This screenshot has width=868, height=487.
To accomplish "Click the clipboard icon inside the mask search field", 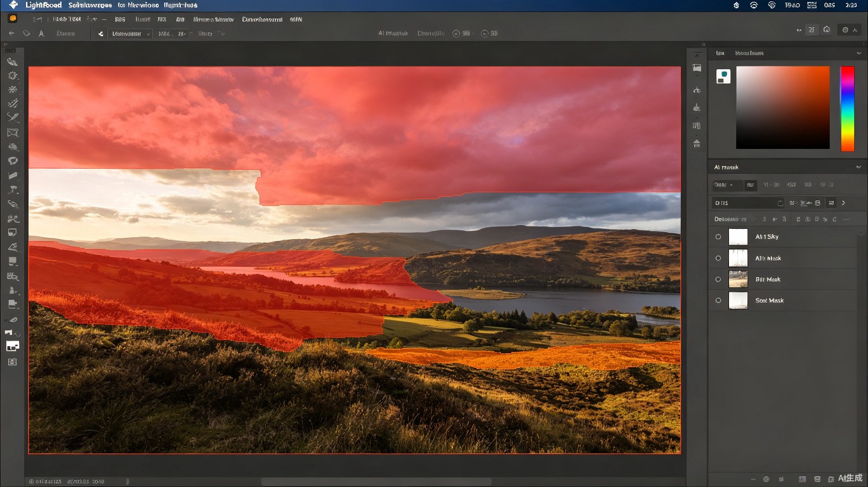I will [780, 203].
